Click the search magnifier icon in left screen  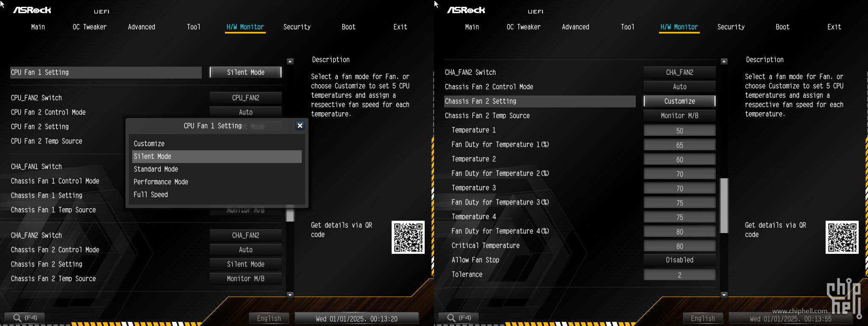(x=17, y=318)
